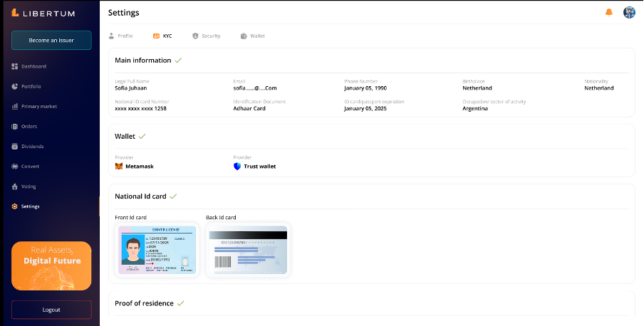This screenshot has width=644, height=326.
Task: Select Convert in sidebar
Action: (x=30, y=166)
